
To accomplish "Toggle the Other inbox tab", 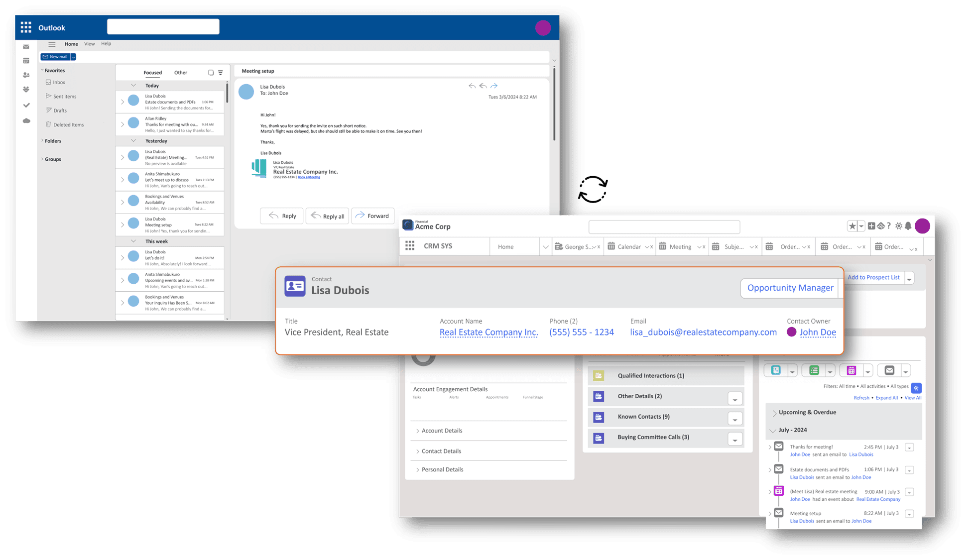I will 179,72.
